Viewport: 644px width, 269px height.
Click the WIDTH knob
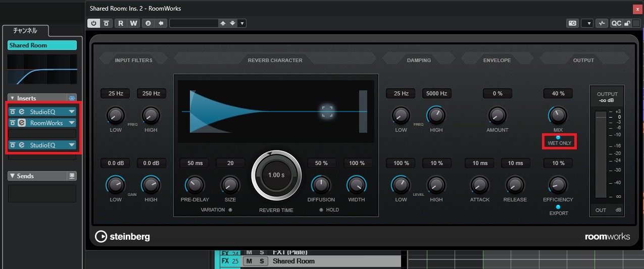(357, 185)
